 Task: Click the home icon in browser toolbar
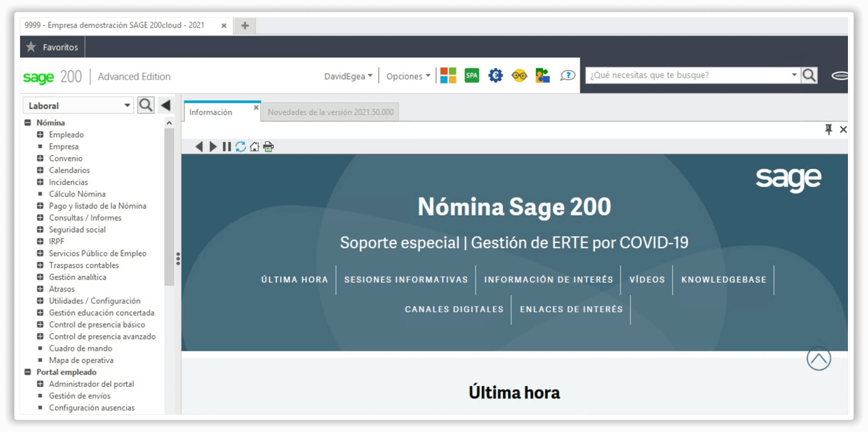tap(254, 147)
